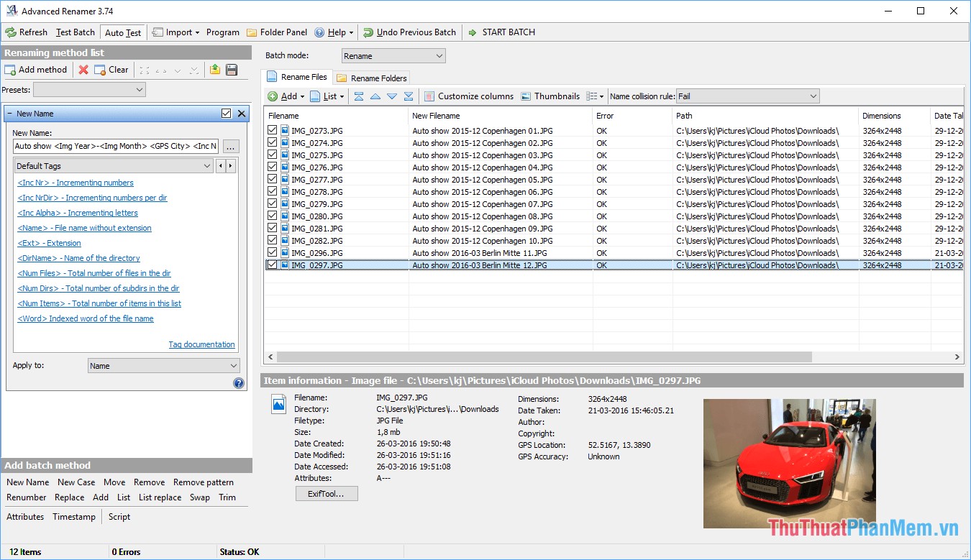Save the current preset with the disk icon
971x560 pixels.
click(232, 69)
